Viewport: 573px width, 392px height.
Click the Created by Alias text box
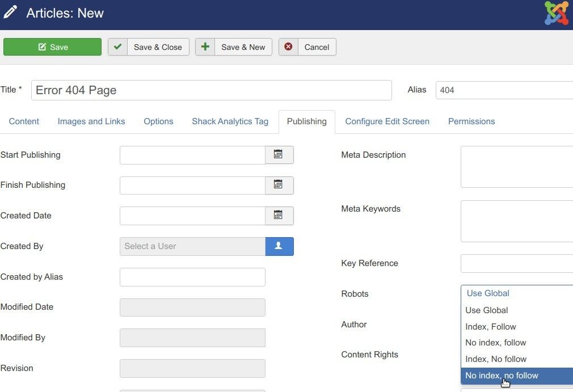pos(192,277)
